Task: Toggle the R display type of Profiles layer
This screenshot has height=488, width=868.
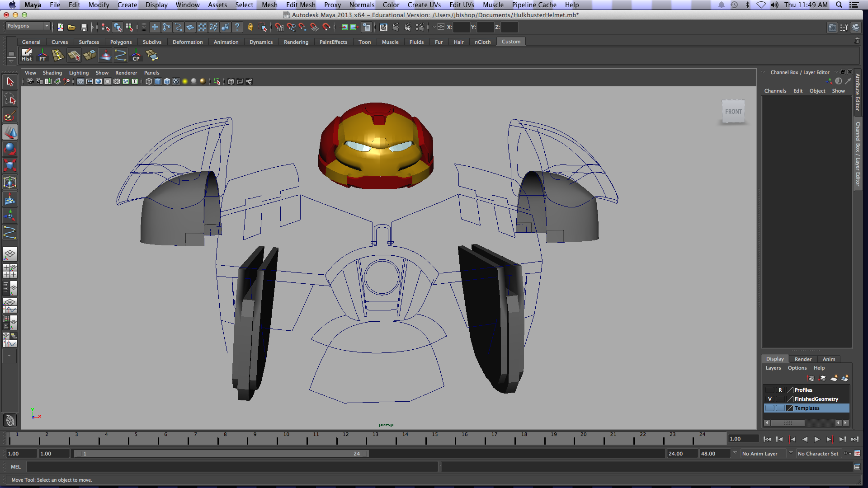Action: click(x=780, y=390)
